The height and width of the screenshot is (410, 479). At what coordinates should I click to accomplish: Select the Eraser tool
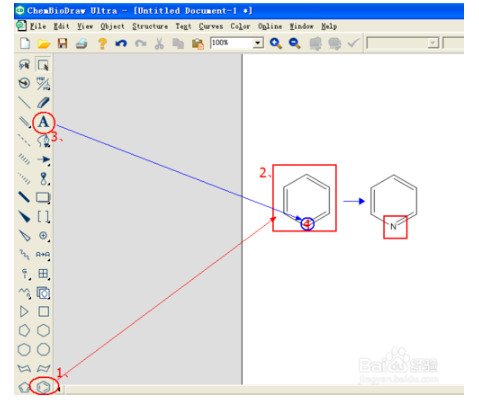43,103
